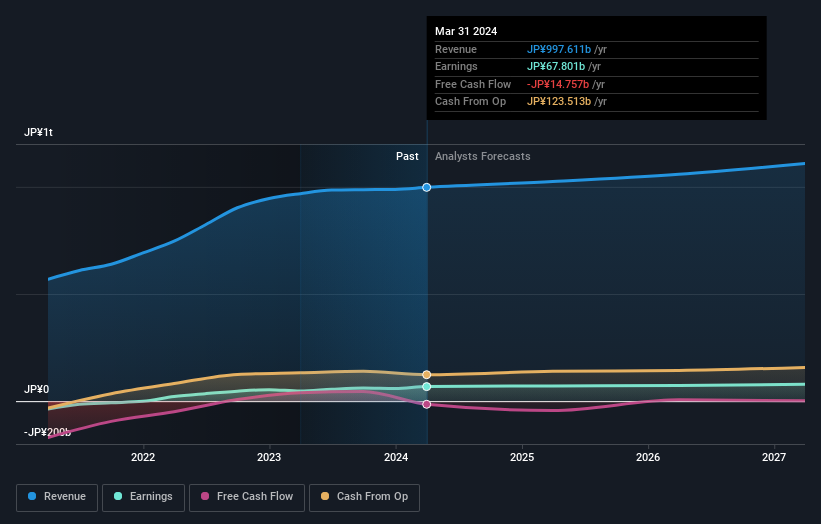Click the teal Earnings legend dot
The width and height of the screenshot is (821, 524).
(x=118, y=496)
